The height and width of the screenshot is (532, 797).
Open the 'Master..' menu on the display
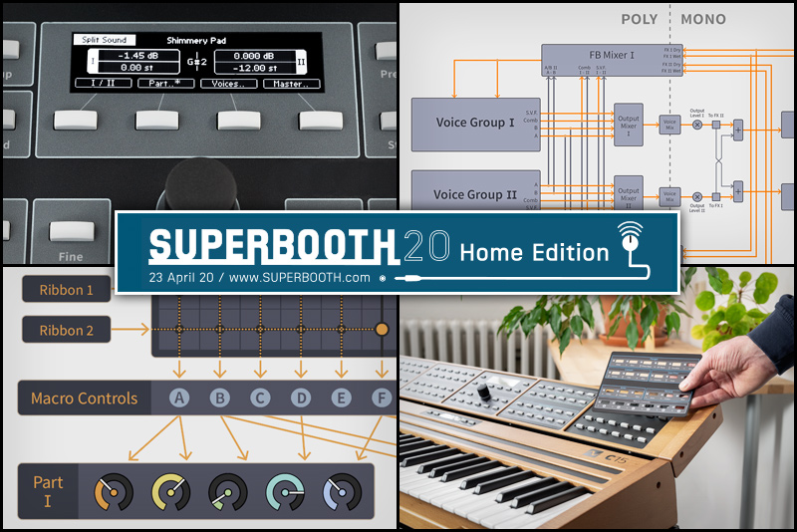click(291, 84)
